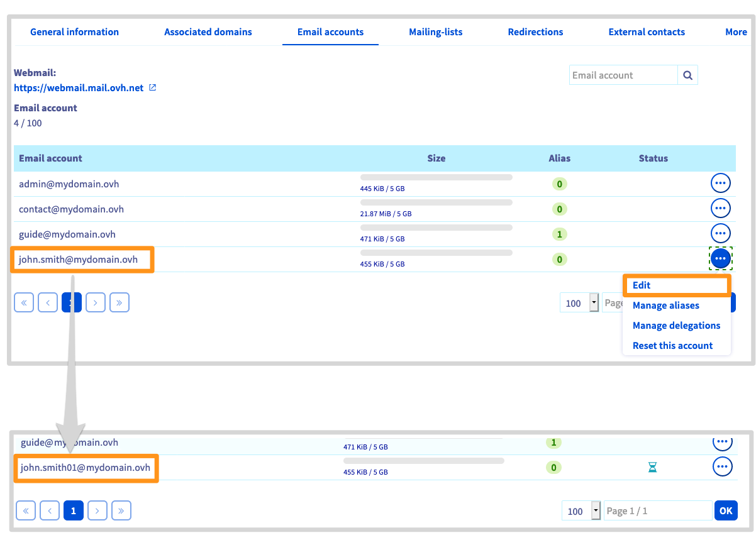
Task: Select Edit from the context menu
Action: pos(642,285)
